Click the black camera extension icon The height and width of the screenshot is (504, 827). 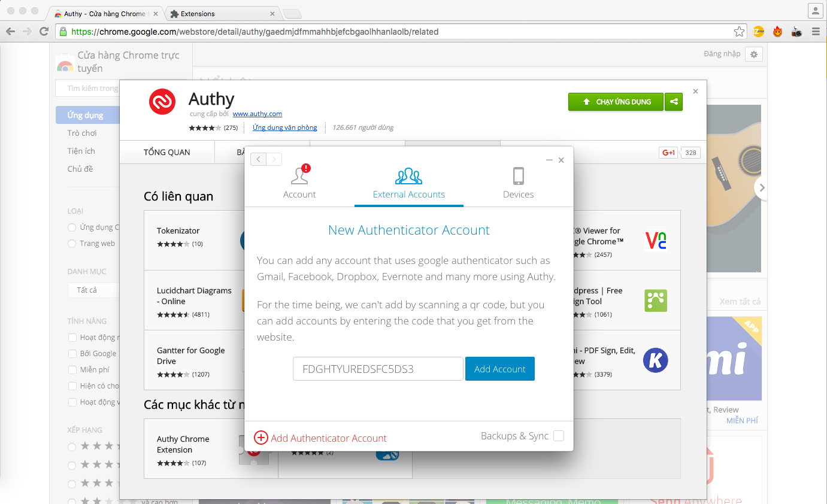point(796,32)
